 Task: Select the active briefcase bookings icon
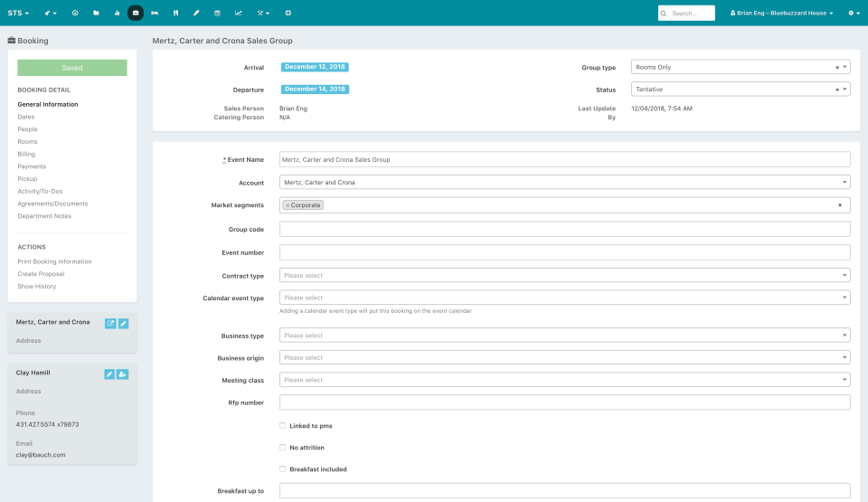click(136, 13)
